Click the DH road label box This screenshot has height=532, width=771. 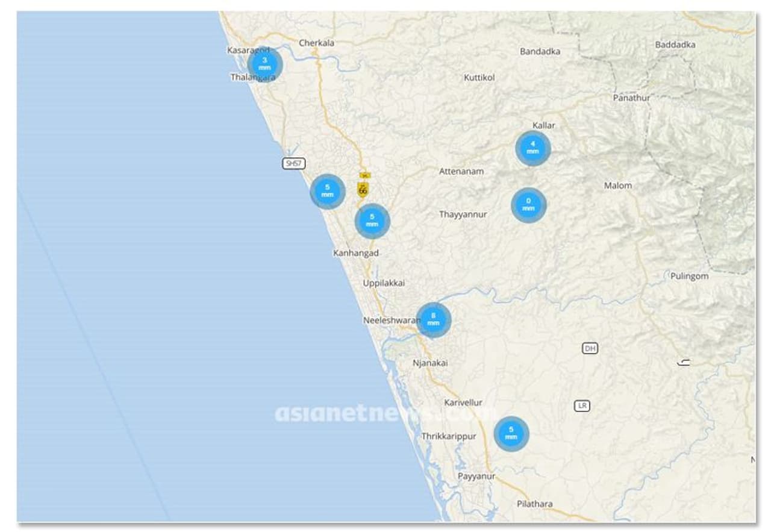tap(590, 348)
